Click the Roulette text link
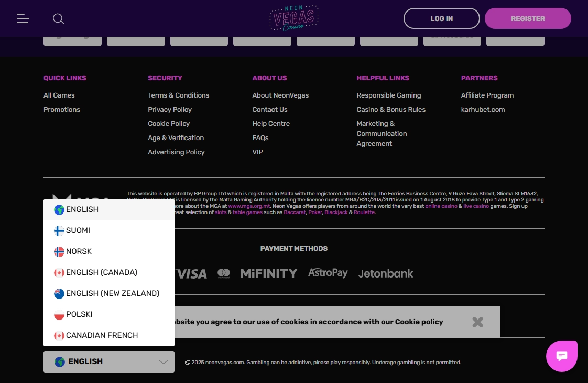This screenshot has height=383, width=588. [364, 212]
